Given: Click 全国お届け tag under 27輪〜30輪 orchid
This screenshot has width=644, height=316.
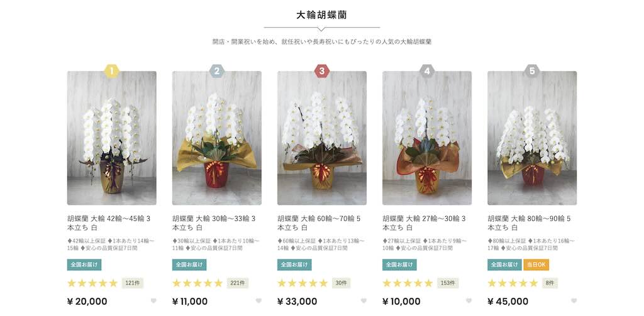Looking at the screenshot, I should [x=399, y=264].
